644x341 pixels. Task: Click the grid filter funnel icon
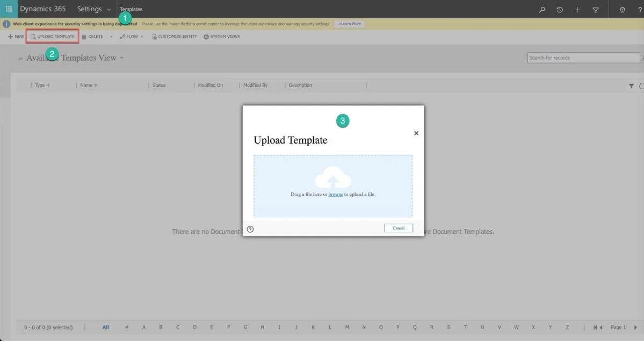631,86
